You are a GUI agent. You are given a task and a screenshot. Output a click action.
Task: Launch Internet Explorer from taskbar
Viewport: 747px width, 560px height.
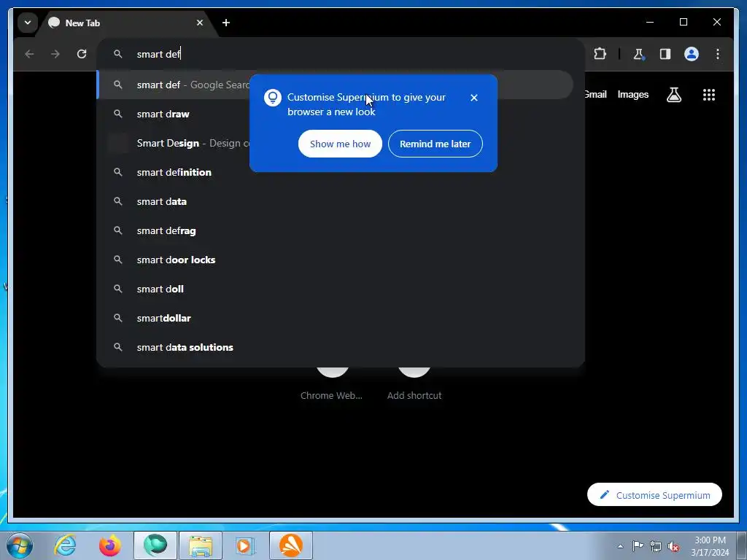(x=65, y=545)
